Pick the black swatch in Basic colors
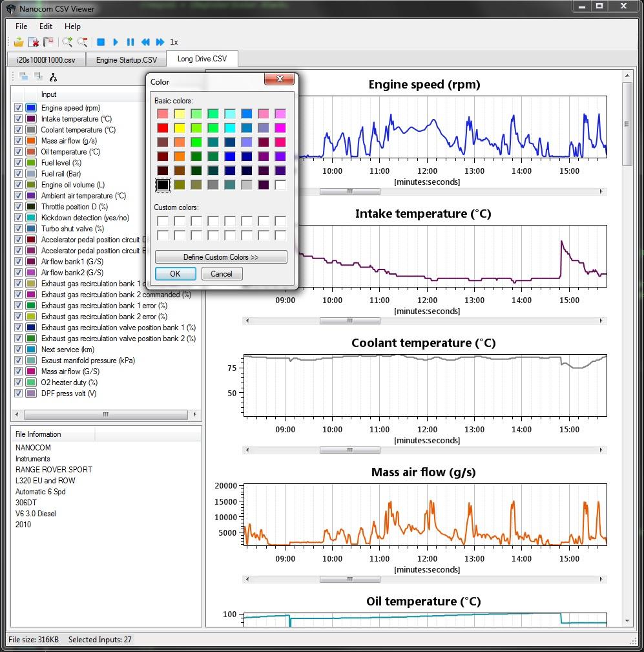644x652 pixels. click(163, 185)
